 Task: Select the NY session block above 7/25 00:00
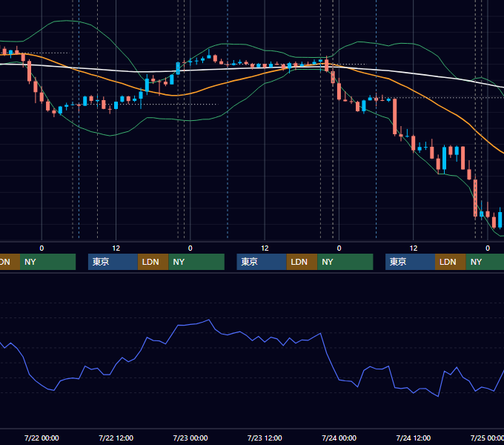click(485, 262)
